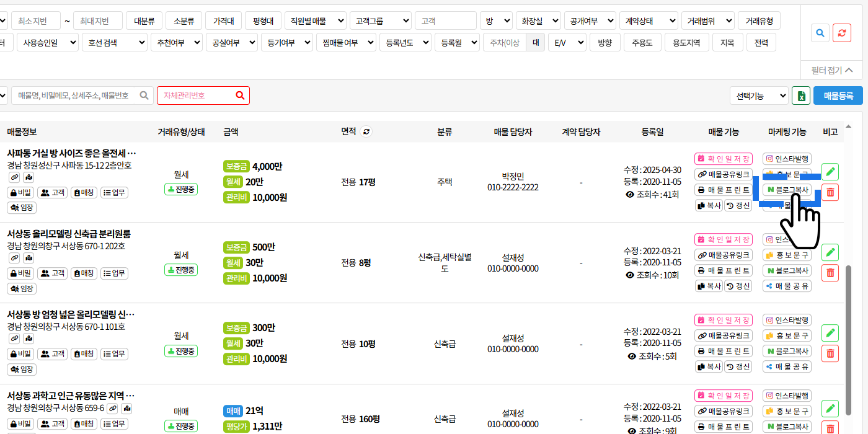Click the 등록일 column header

652,131
